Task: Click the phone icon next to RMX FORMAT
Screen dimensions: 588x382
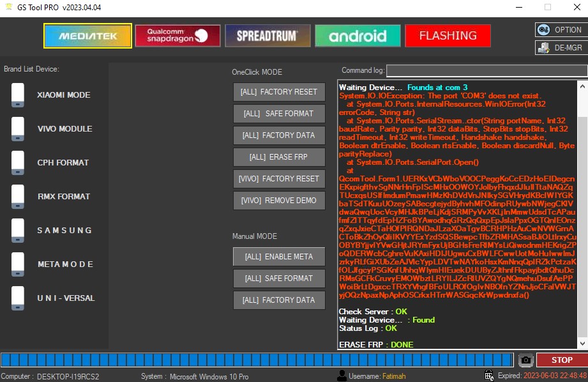Action: pos(18,196)
